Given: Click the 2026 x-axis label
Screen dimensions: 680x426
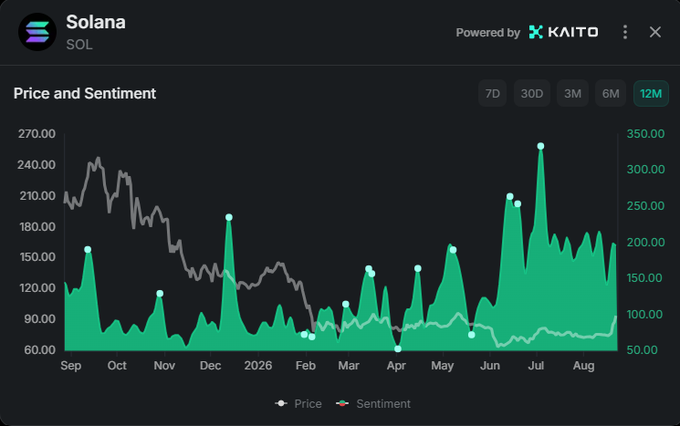Looking at the screenshot, I should [x=258, y=365].
